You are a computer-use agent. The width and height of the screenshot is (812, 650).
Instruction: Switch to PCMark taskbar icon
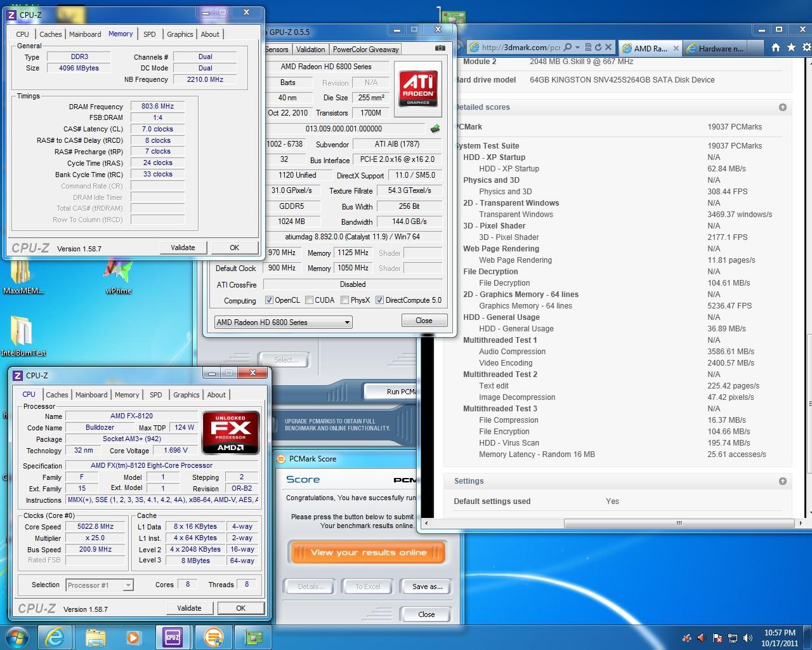[x=214, y=637]
